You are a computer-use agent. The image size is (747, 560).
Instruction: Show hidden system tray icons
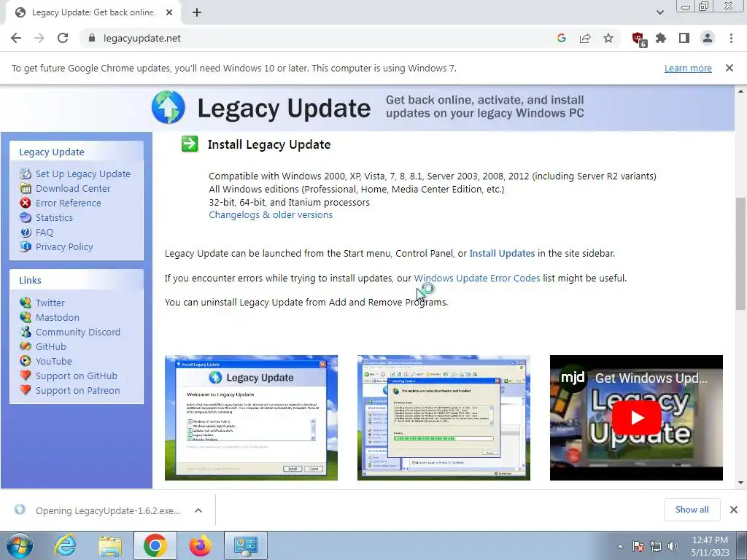click(x=620, y=546)
